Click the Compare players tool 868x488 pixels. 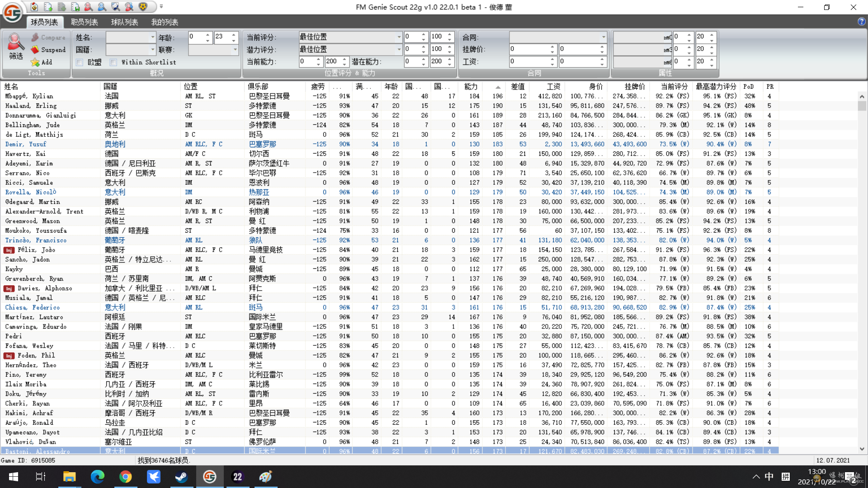pos(48,38)
